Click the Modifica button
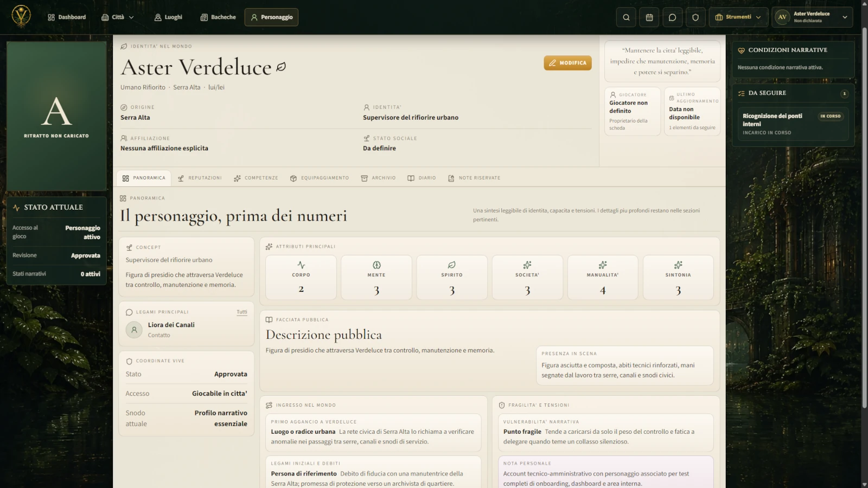The width and height of the screenshot is (868, 488). pyautogui.click(x=567, y=63)
